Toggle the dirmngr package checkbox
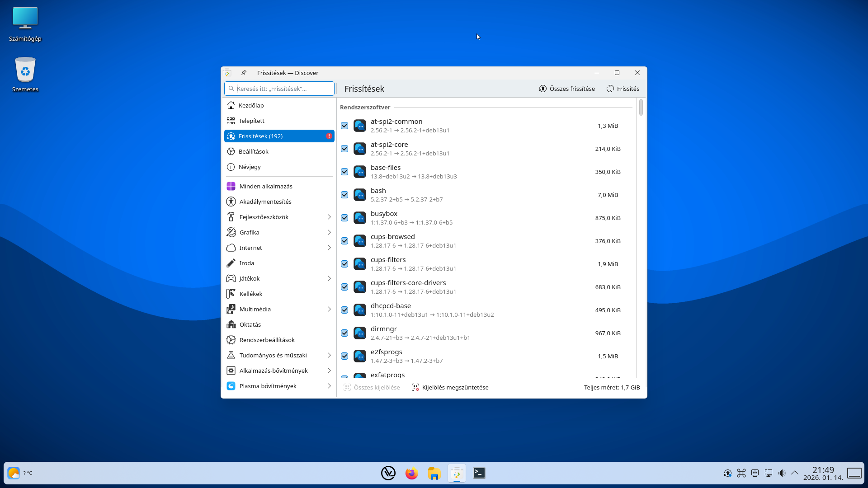 click(344, 333)
